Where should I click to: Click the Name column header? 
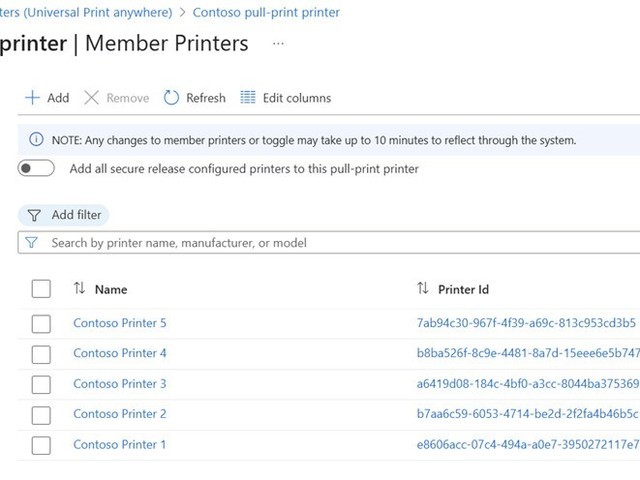pos(111,289)
